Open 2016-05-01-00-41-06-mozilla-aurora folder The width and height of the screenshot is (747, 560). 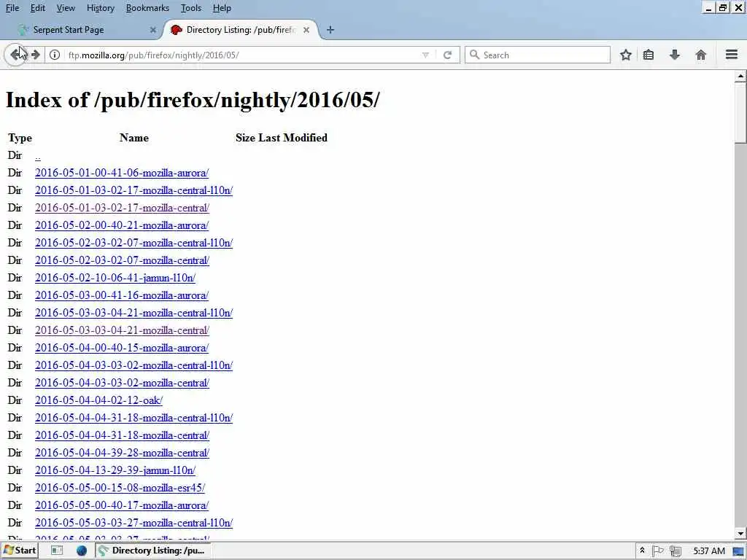coord(122,173)
